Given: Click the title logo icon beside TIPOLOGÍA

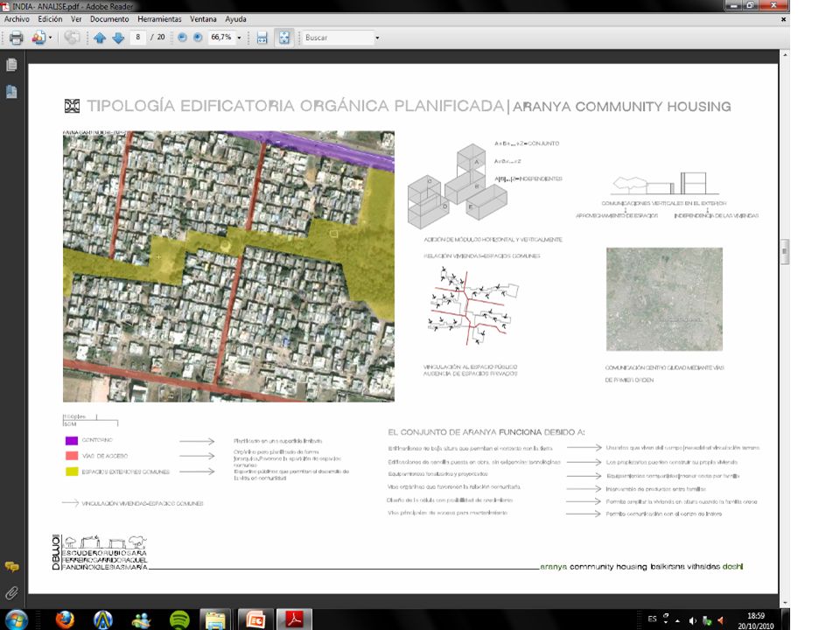Looking at the screenshot, I should coord(72,106).
